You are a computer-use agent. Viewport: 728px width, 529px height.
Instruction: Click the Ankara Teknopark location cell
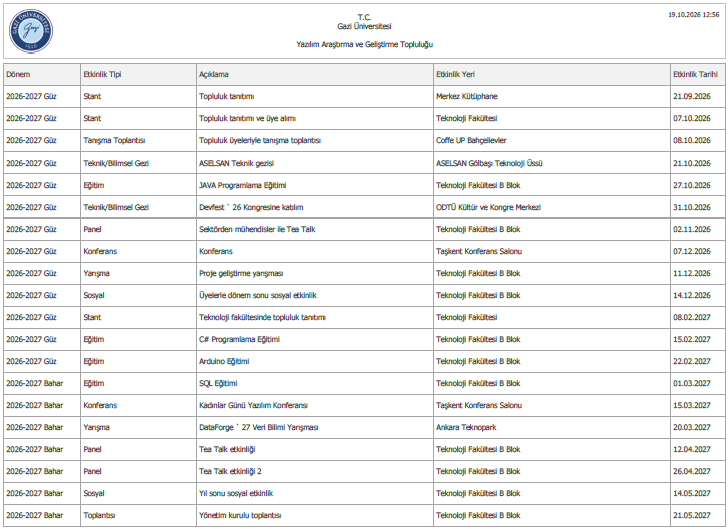pos(552,427)
